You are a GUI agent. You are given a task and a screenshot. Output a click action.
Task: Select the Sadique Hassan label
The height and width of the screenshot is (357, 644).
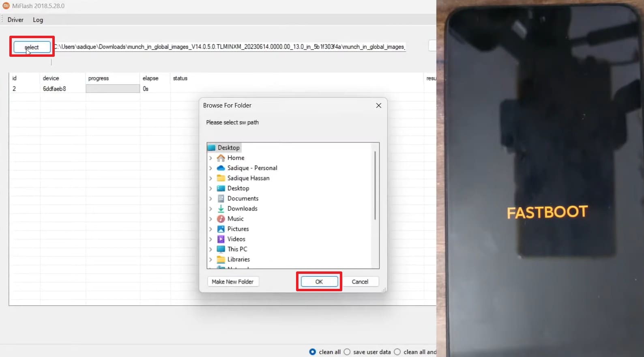248,178
